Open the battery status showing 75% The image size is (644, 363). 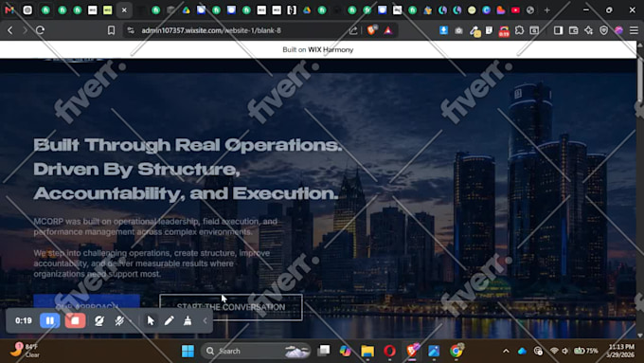tap(586, 351)
